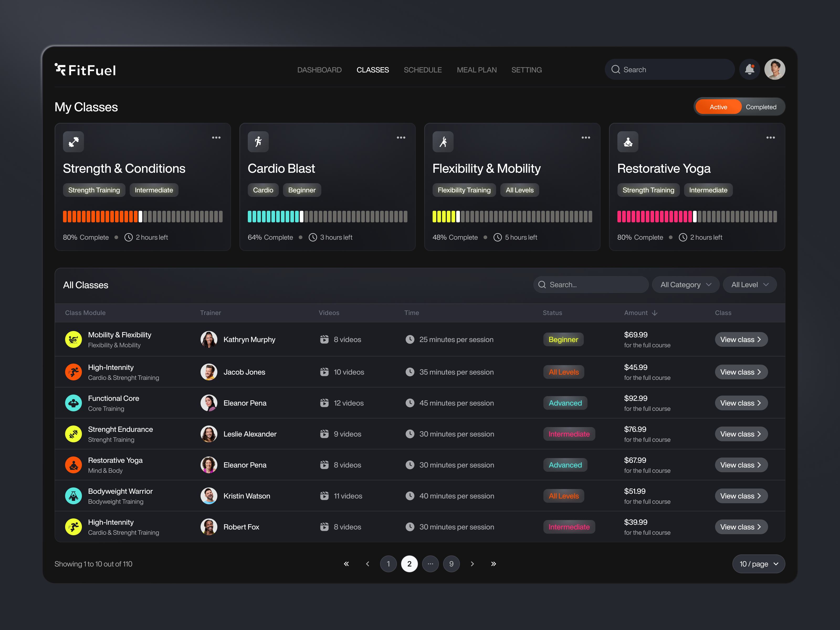Screen dimensions: 840x630
Task: Go to pagination page 9
Action: [x=451, y=564]
